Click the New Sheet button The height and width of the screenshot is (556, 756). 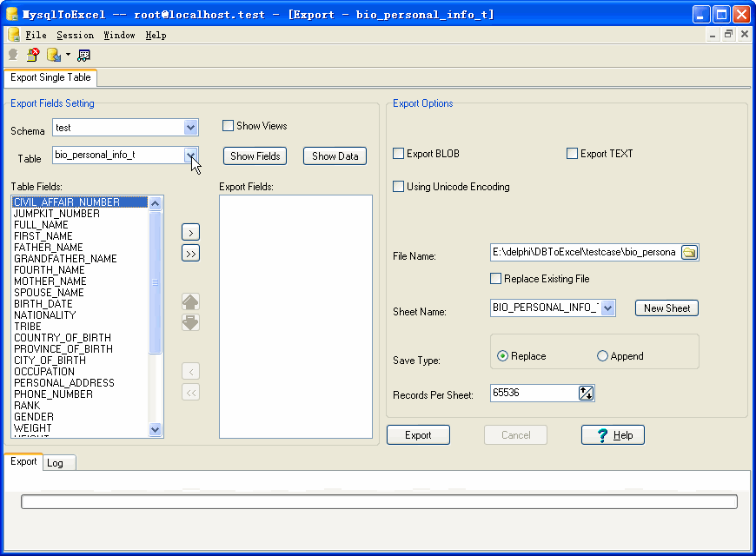(666, 308)
